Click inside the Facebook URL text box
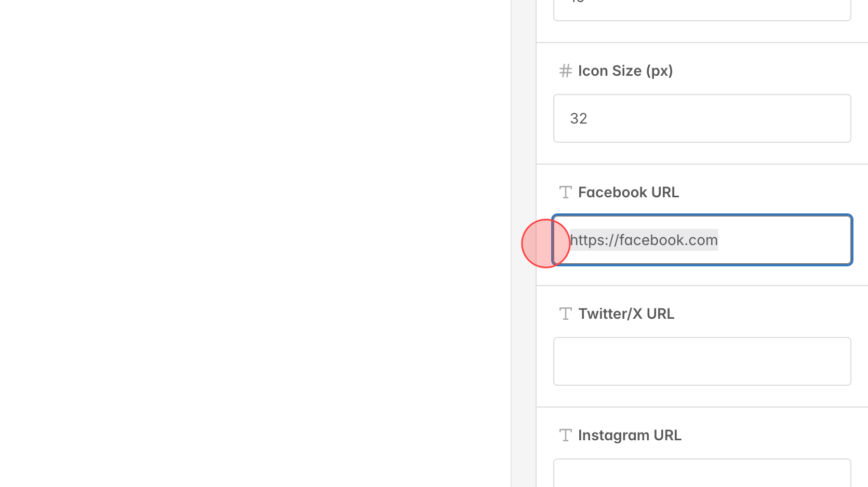868x487 pixels. click(701, 240)
